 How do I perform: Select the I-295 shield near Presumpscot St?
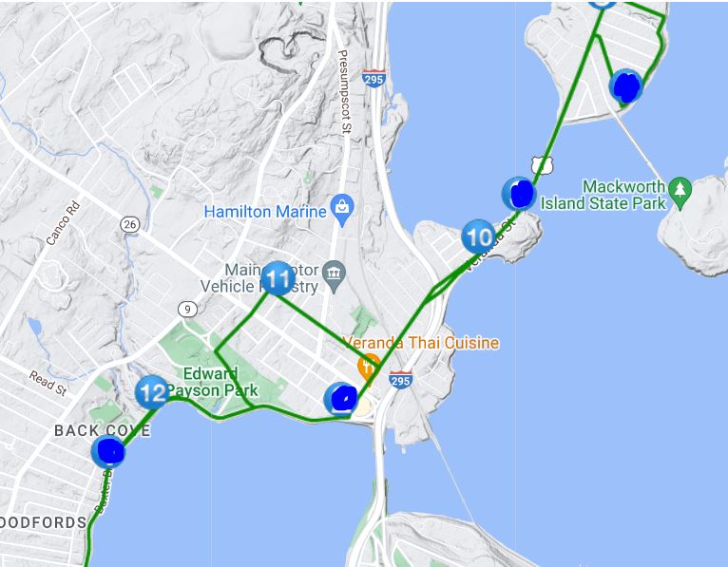point(374,78)
